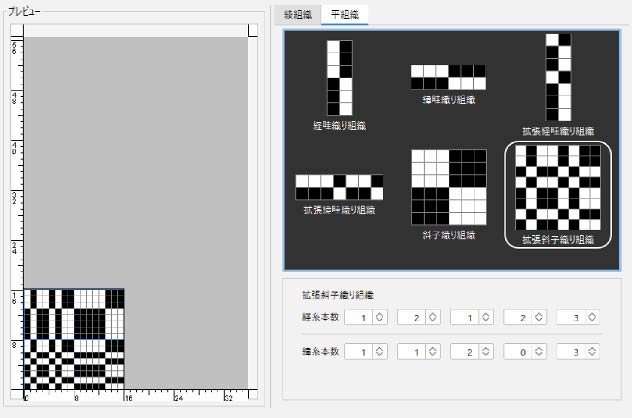
Task: Click the 16 mark on horizontal ruler
Action: [x=128, y=398]
